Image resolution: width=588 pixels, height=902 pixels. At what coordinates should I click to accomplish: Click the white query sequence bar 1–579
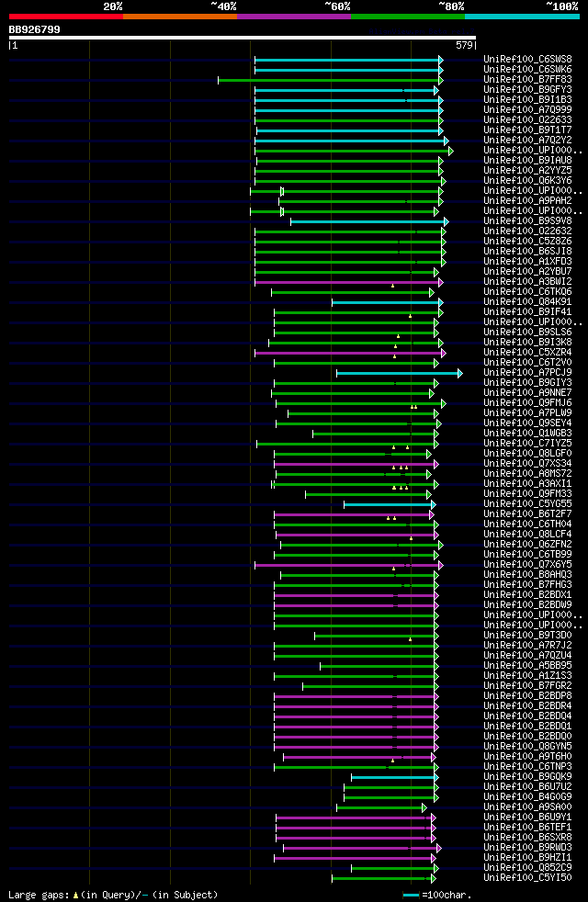point(243,38)
